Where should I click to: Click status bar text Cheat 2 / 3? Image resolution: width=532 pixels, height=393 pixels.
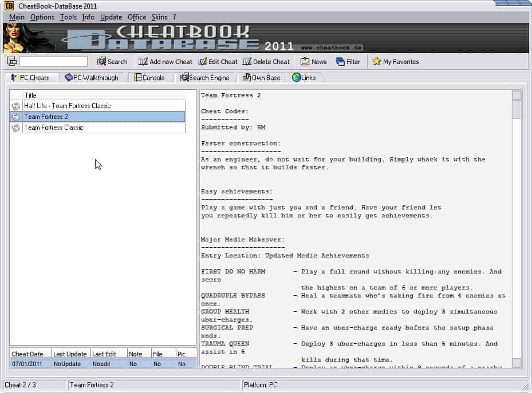21,385
